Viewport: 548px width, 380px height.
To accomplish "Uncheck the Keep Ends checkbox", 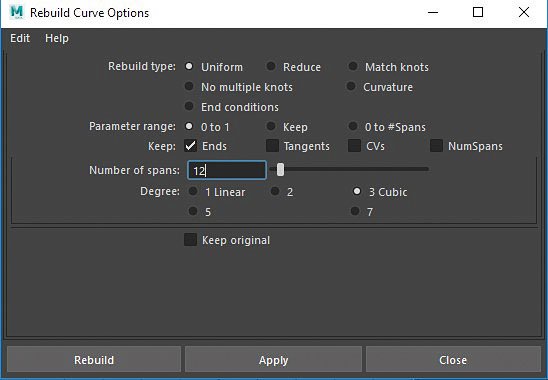I will tap(190, 146).
